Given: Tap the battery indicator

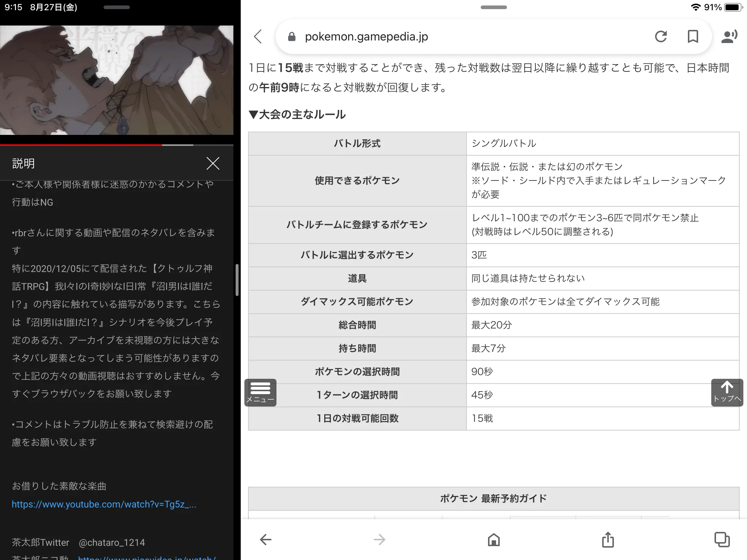Looking at the screenshot, I should coord(734,7).
